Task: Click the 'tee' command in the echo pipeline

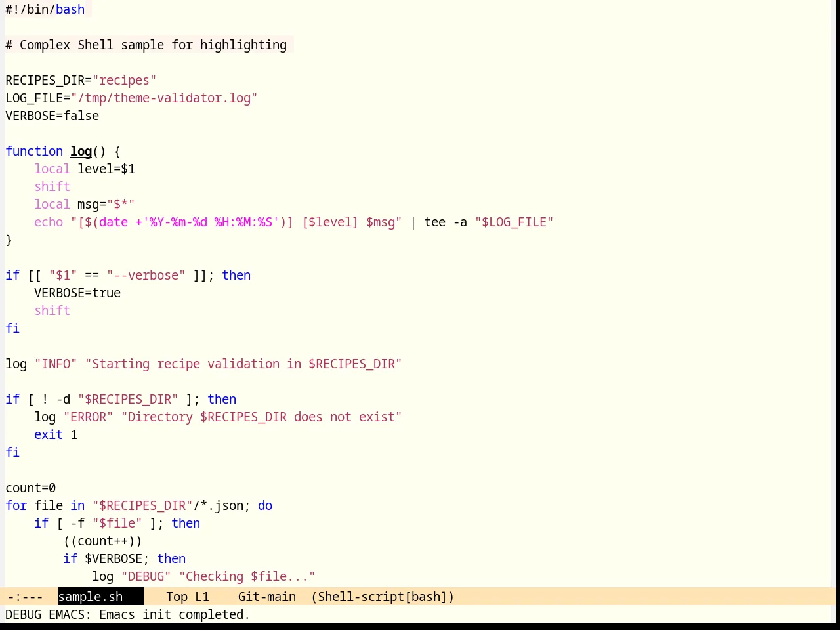Action: pyautogui.click(x=435, y=222)
